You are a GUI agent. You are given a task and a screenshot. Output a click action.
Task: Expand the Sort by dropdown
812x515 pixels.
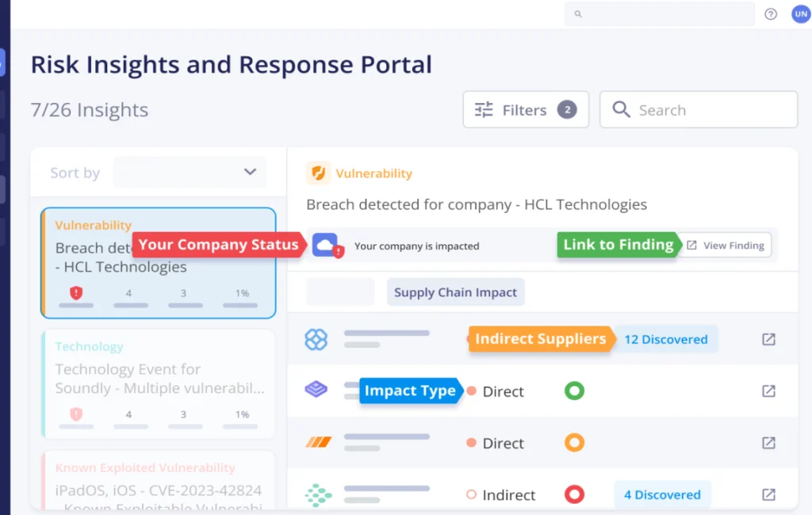click(190, 172)
